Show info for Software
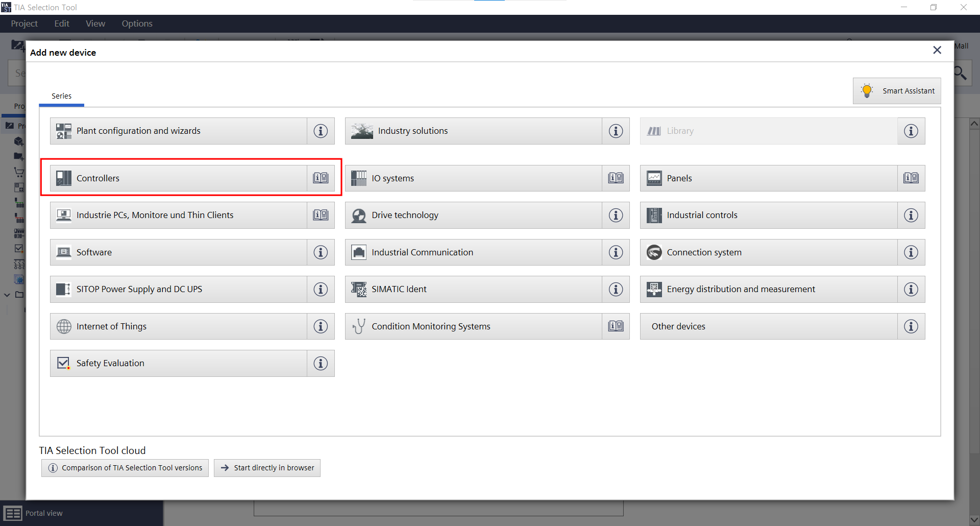Viewport: 980px width, 526px height. [321, 252]
